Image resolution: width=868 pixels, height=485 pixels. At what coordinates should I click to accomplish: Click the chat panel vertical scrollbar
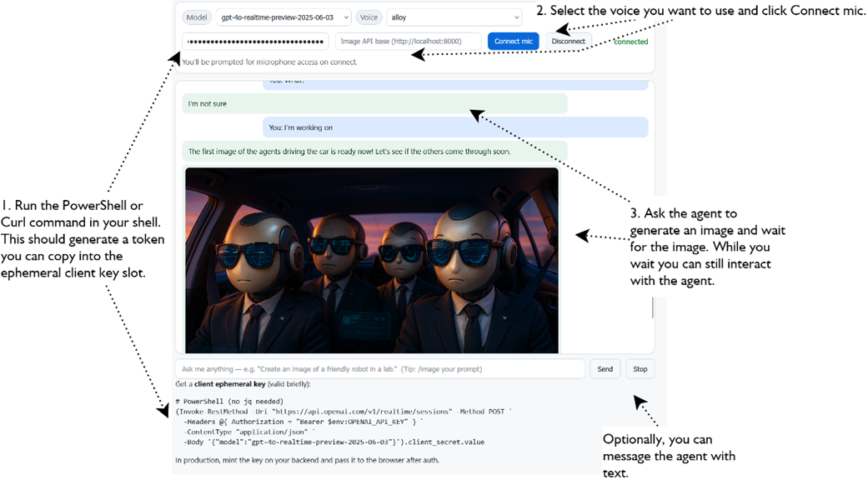[652, 307]
